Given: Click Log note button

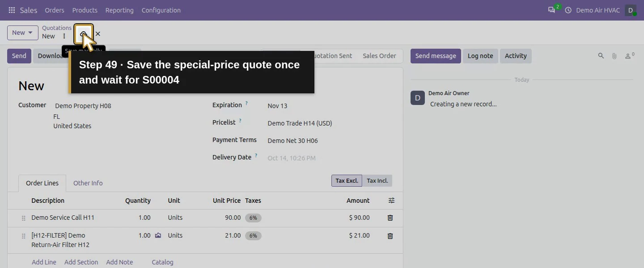Looking at the screenshot, I should (x=480, y=56).
